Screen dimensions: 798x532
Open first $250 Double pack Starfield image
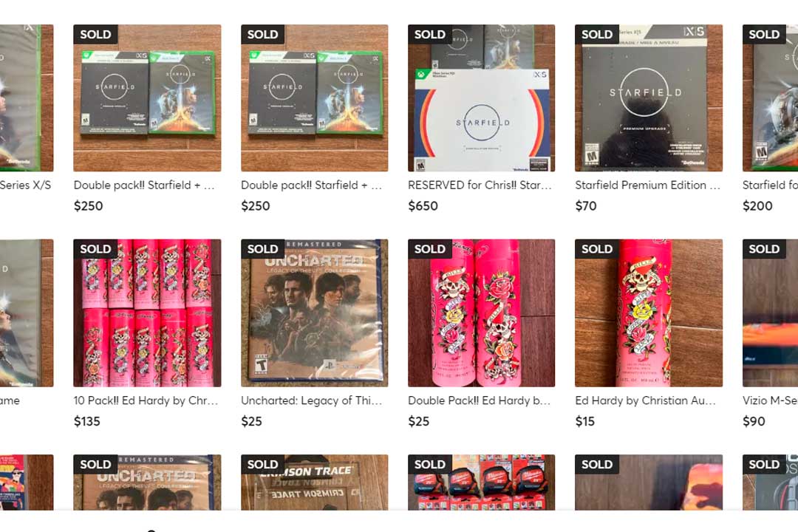[147, 98]
